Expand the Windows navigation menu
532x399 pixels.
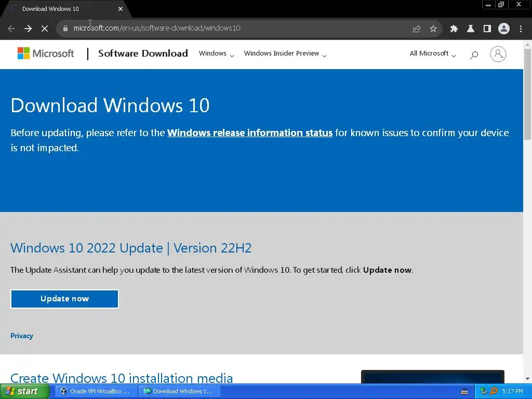tap(216, 54)
